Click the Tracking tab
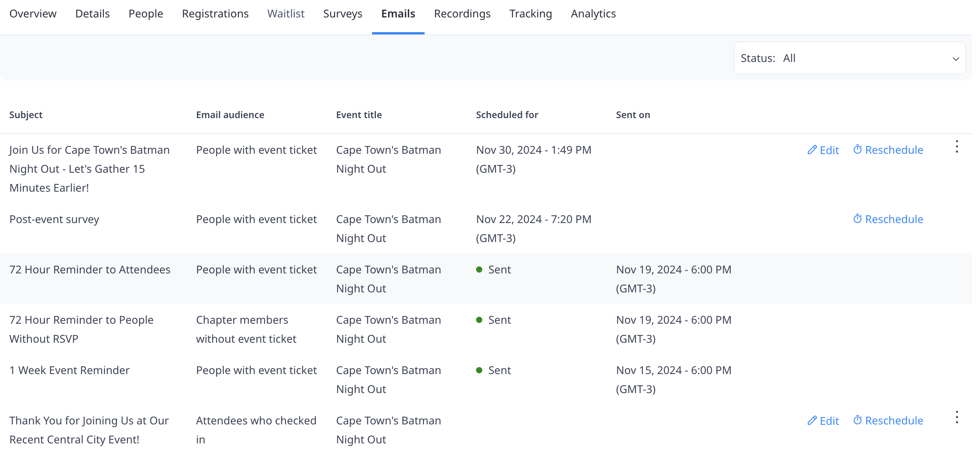Screen dimensions: 980x467 tap(530, 14)
